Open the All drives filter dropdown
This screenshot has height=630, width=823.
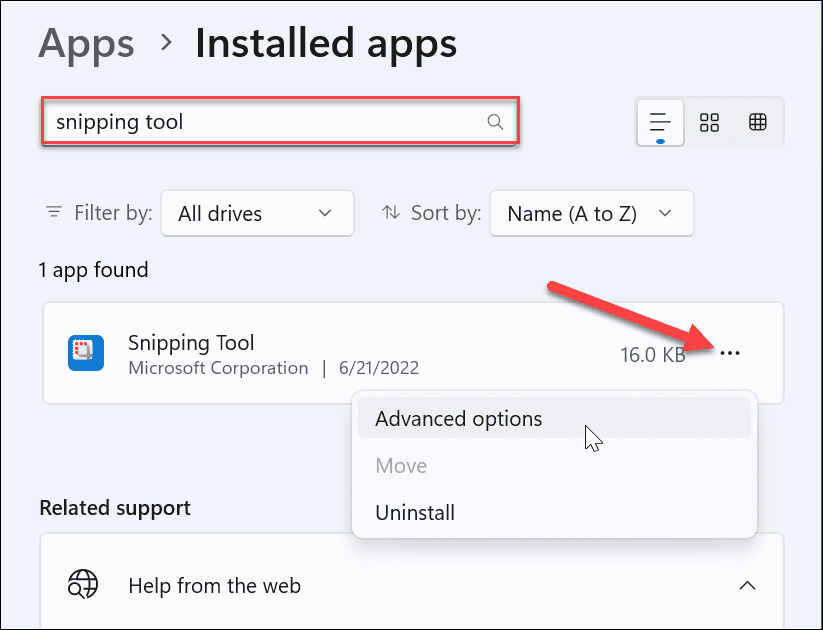point(256,213)
